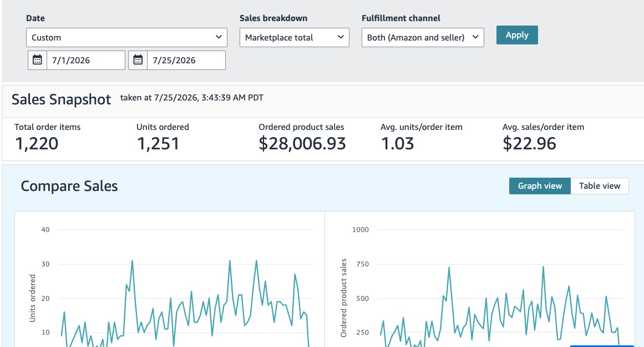Open the Sales breakdown Marketplace total dropdown
The image size is (644, 347).
point(295,37)
